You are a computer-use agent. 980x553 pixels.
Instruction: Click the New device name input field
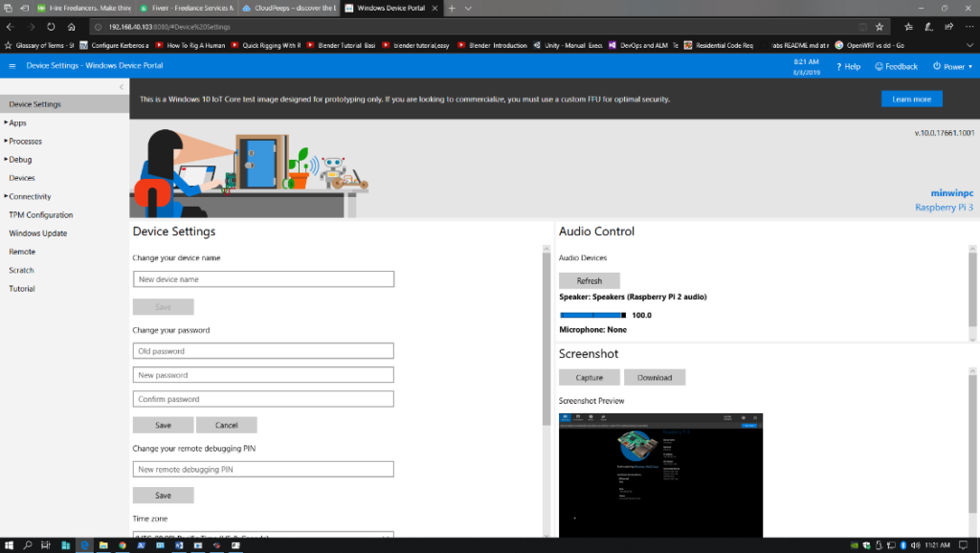(262, 278)
